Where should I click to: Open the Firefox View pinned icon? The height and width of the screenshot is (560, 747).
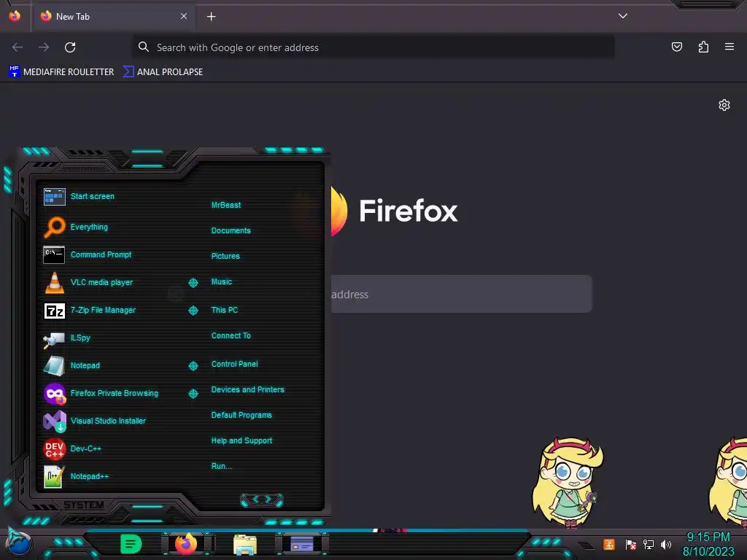click(x=15, y=16)
